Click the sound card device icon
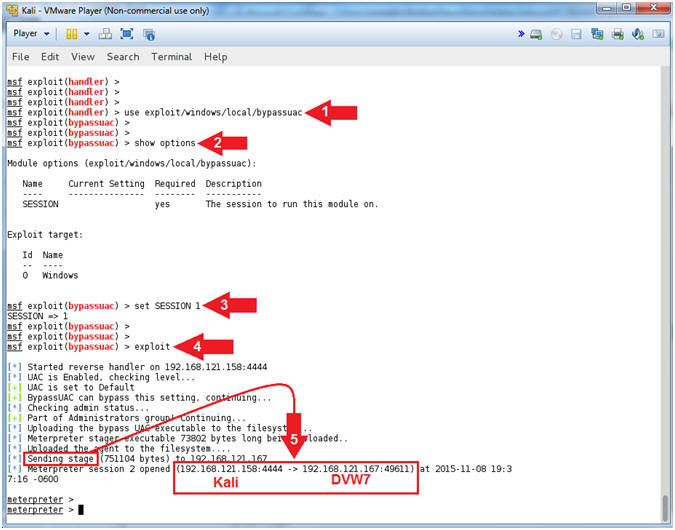The image size is (675, 530). (x=638, y=34)
